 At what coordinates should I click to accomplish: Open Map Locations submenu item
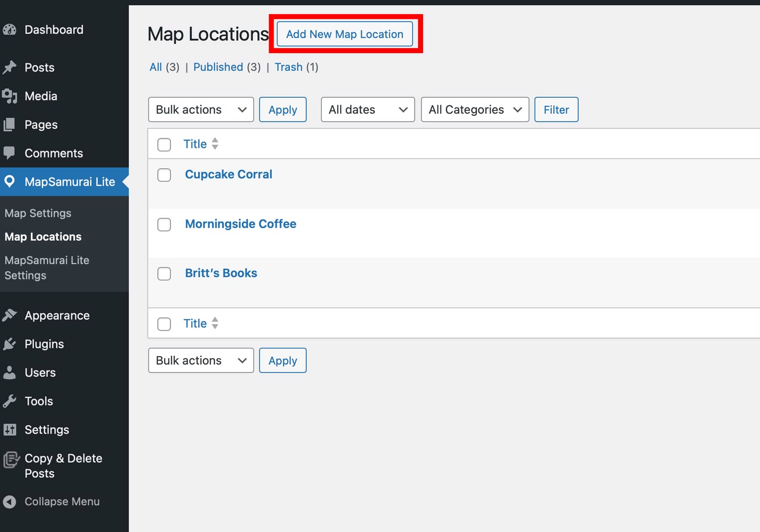coord(43,237)
